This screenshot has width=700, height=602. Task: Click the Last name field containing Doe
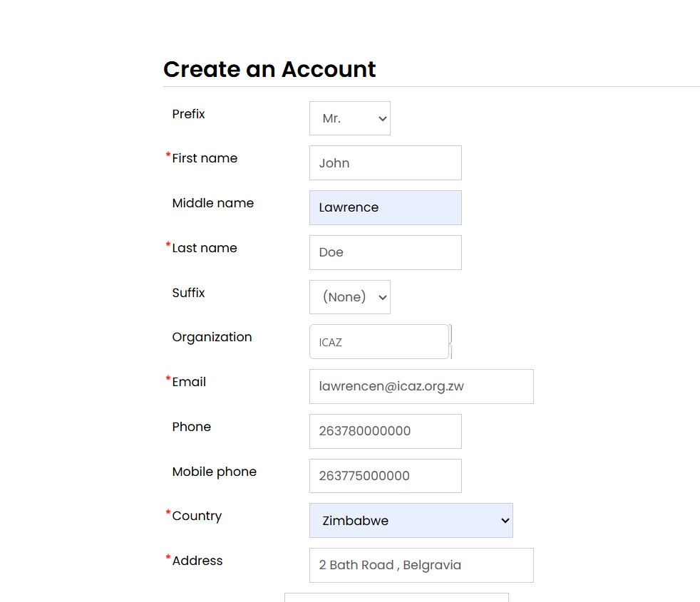pos(385,253)
